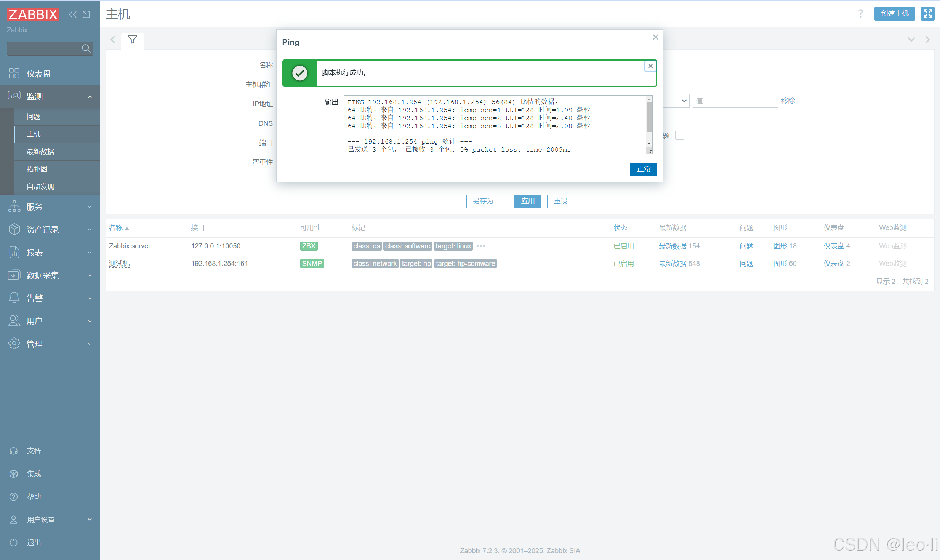940x560 pixels.
Task: Select 问题 under the 监测 menu
Action: click(x=34, y=117)
